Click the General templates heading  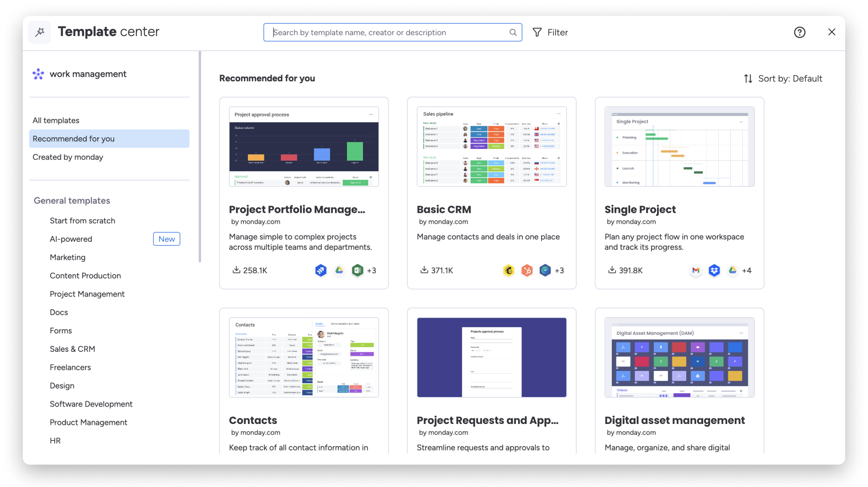(72, 201)
